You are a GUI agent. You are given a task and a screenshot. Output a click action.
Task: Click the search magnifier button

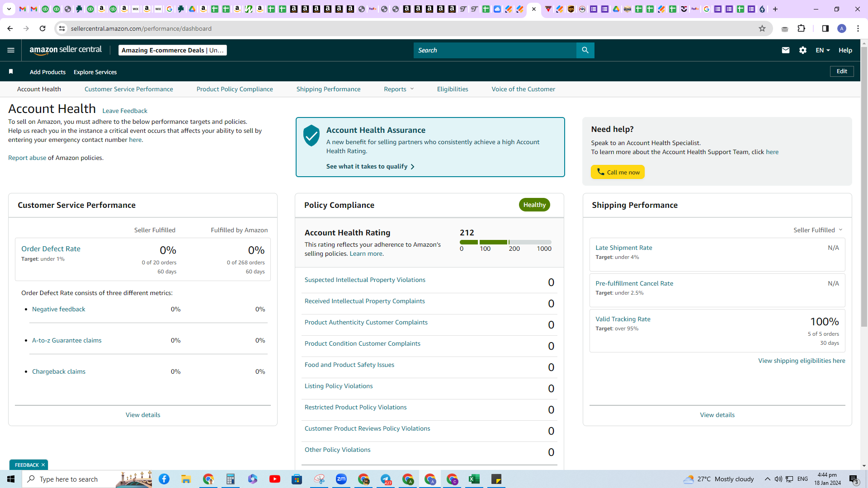(585, 50)
